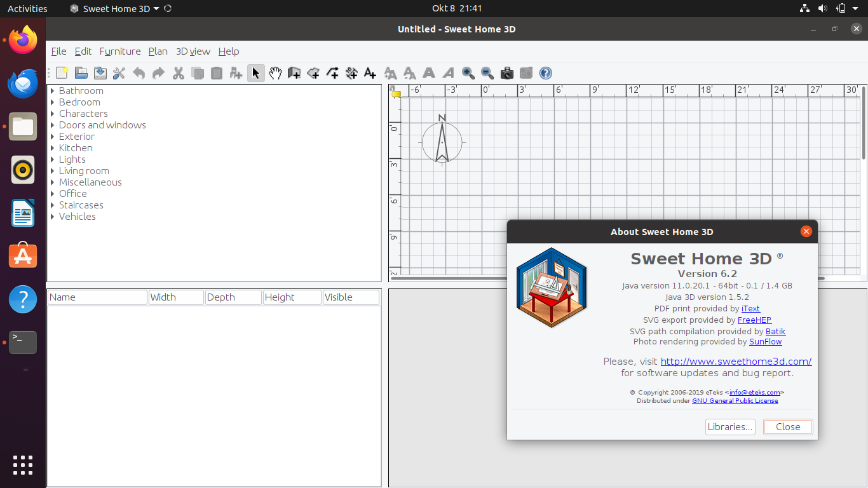
Task: Click the Undo arrow icon
Action: point(139,73)
